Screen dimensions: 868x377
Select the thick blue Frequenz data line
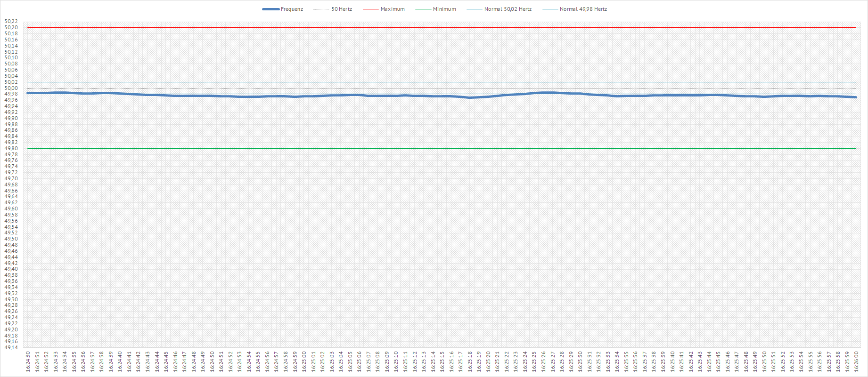tap(424, 96)
